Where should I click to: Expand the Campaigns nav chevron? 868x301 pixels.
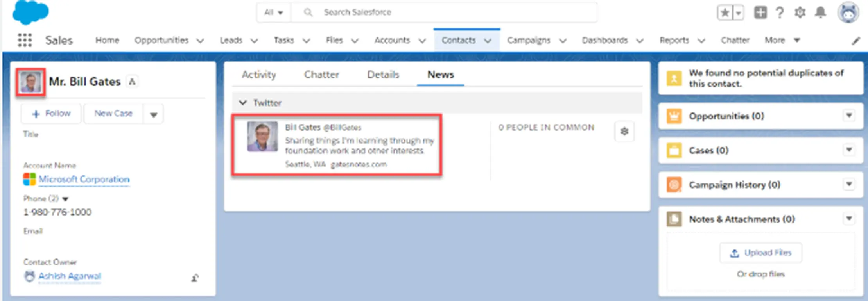pos(563,41)
